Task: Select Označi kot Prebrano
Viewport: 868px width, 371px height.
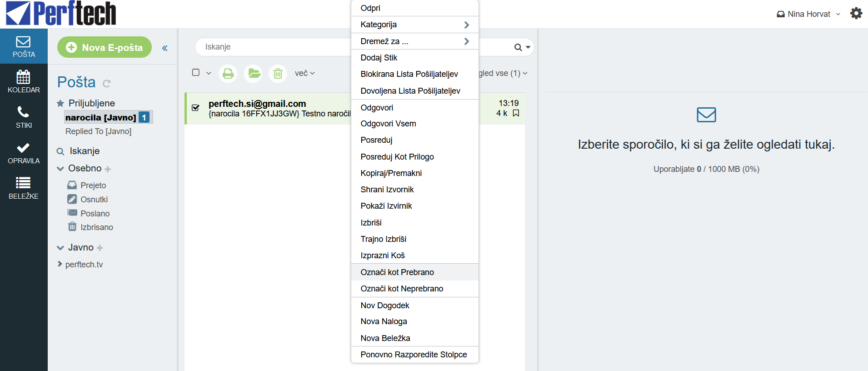Action: click(415, 272)
